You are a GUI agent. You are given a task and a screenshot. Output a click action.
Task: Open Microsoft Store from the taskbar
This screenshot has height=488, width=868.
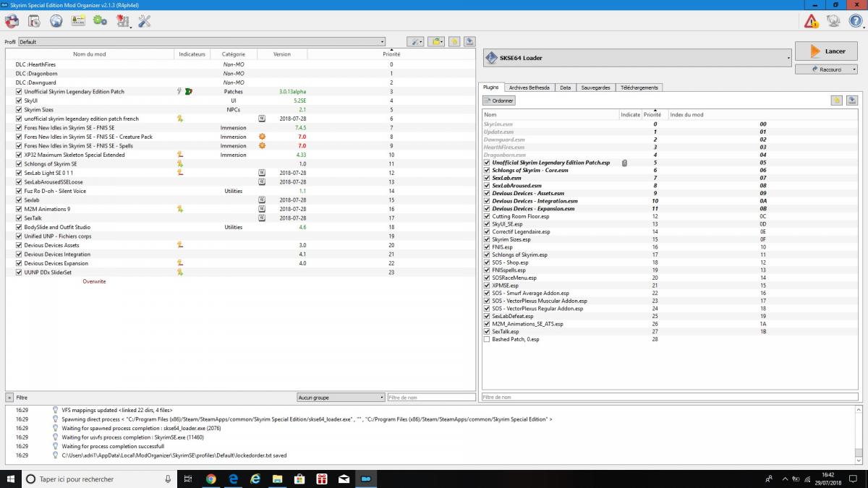(299, 479)
